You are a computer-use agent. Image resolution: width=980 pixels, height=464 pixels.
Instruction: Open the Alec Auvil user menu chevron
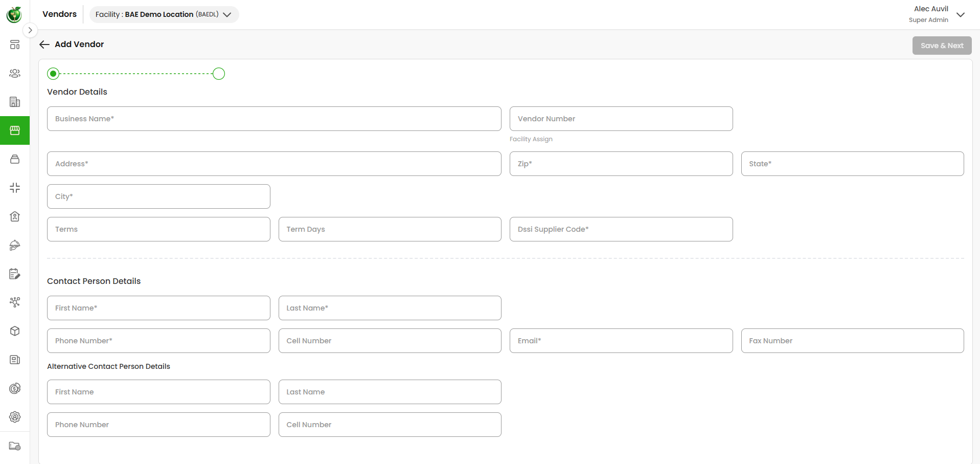pyautogui.click(x=961, y=14)
